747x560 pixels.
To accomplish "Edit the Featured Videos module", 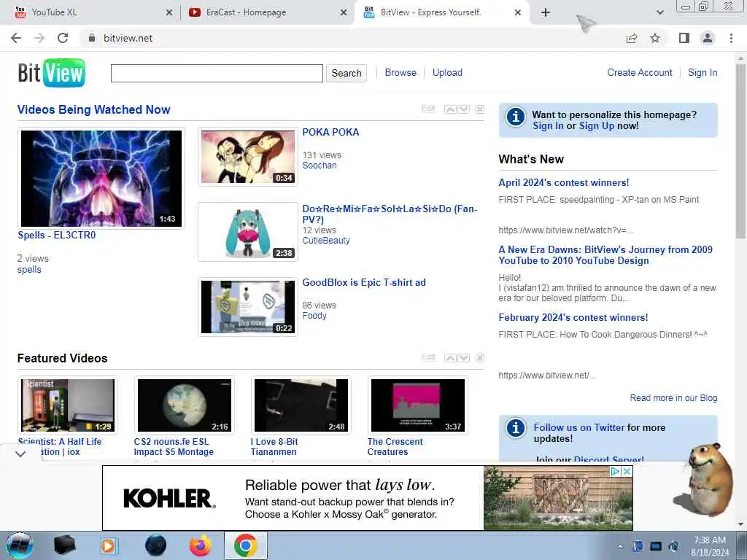I will [428, 357].
